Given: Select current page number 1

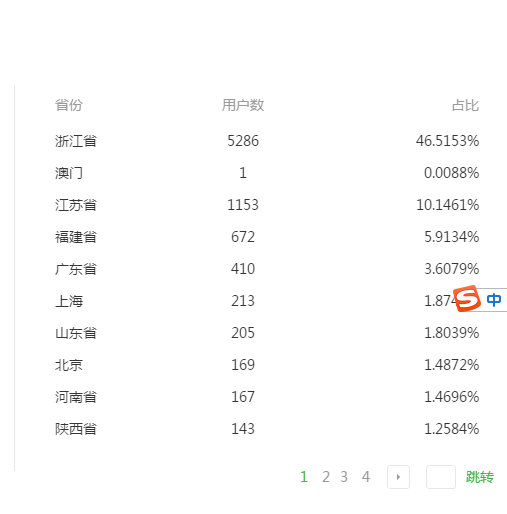Looking at the screenshot, I should pyautogui.click(x=304, y=477).
